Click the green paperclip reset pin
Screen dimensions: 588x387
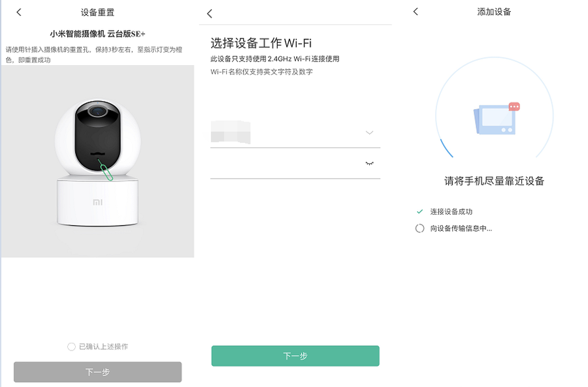pyautogui.click(x=107, y=172)
